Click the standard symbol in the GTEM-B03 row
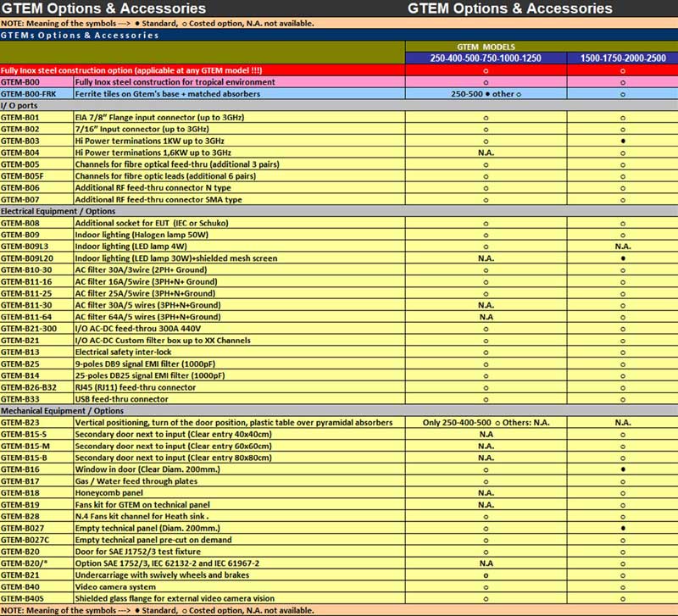 pos(623,141)
